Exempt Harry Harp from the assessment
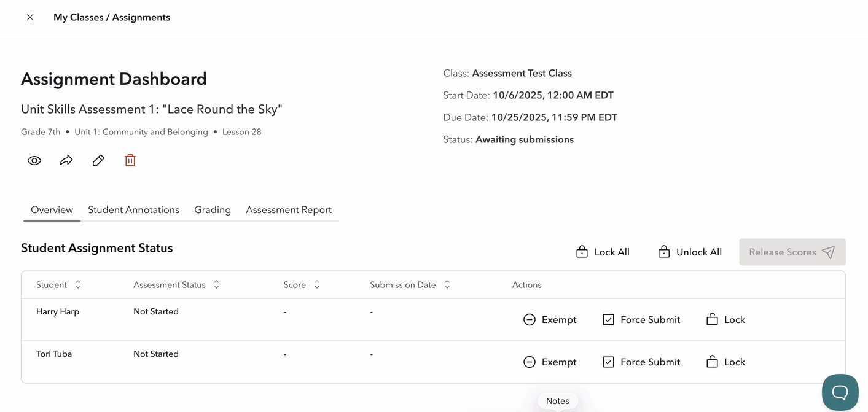This screenshot has height=412, width=868. click(x=550, y=319)
